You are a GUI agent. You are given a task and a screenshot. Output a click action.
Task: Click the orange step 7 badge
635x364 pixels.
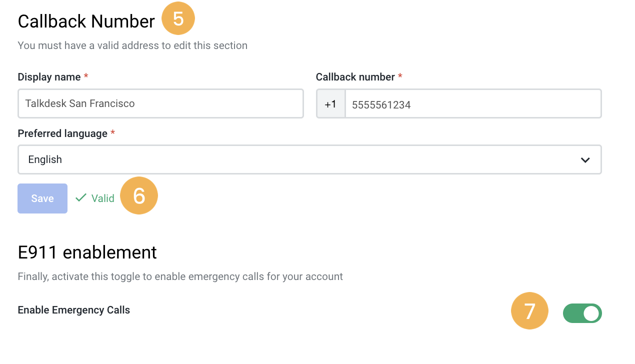tap(529, 311)
